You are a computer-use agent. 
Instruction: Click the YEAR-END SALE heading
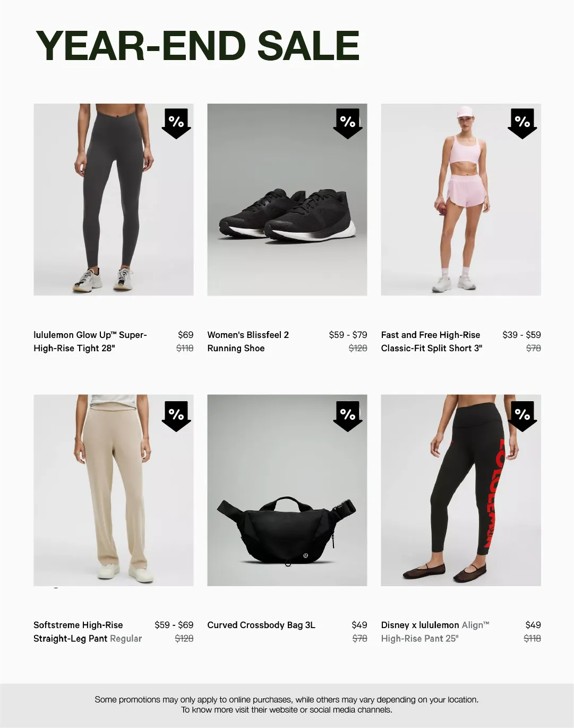(x=198, y=46)
